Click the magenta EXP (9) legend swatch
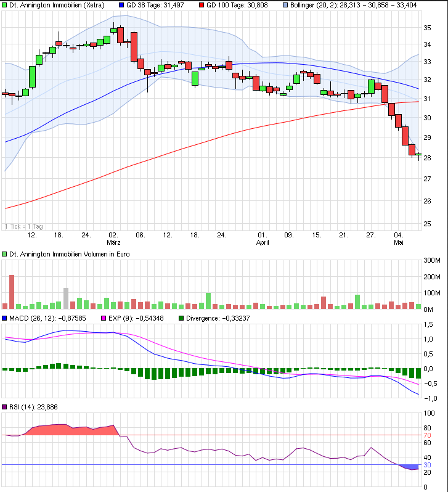This screenshot has width=448, height=492. [x=104, y=318]
